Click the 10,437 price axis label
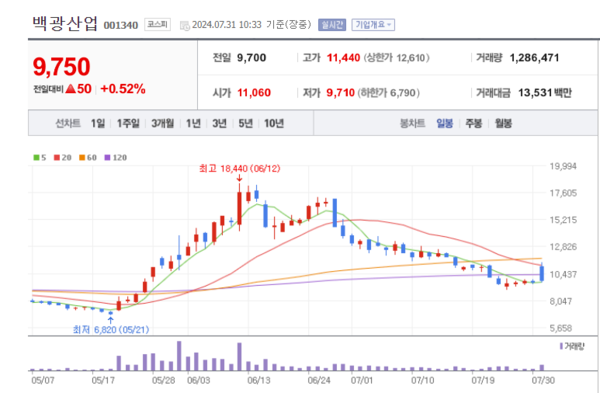The height and width of the screenshot is (393, 600). (563, 274)
